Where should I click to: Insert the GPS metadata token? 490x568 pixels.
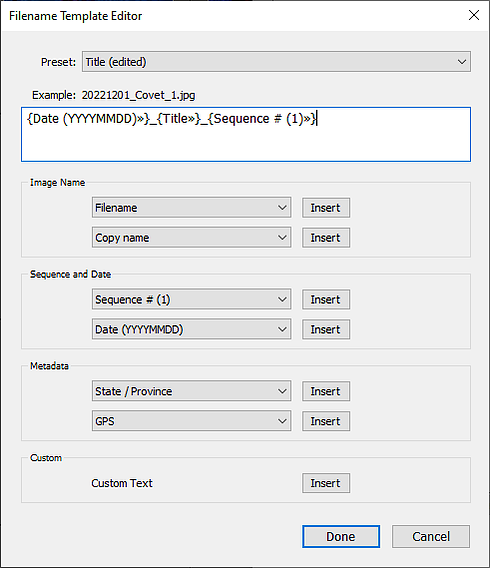326,421
